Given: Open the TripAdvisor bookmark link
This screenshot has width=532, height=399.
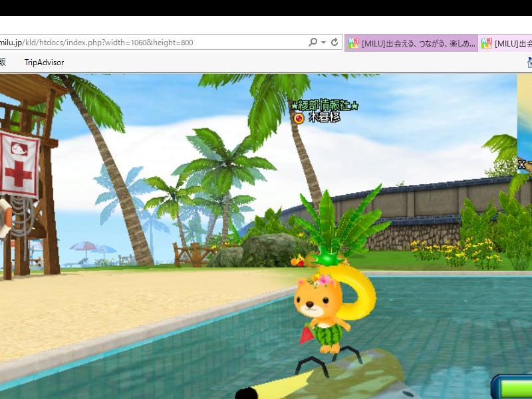Looking at the screenshot, I should pyautogui.click(x=45, y=63).
